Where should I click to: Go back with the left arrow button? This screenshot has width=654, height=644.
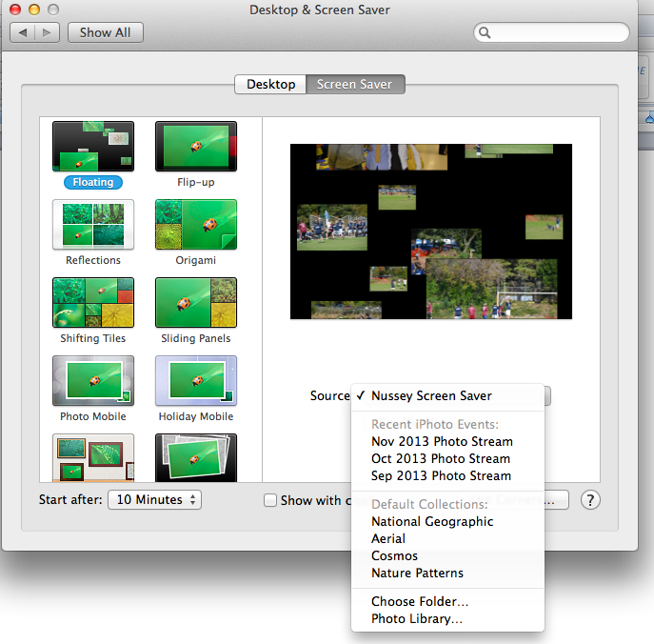click(x=24, y=32)
